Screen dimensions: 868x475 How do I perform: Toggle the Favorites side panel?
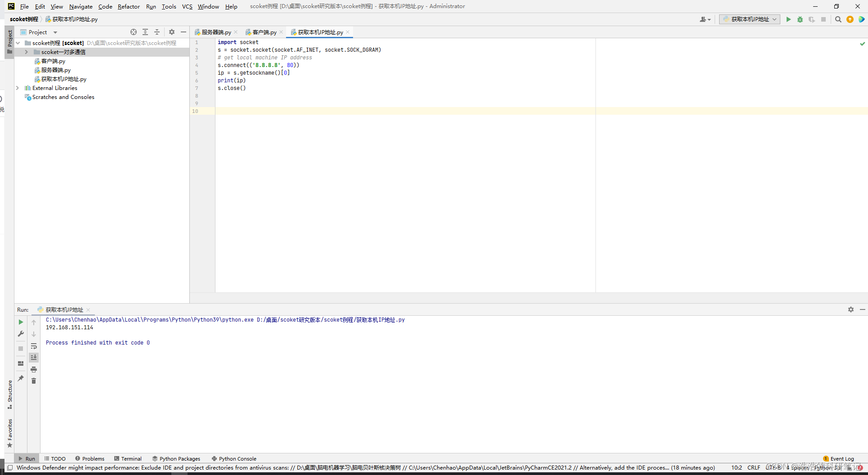tap(10, 433)
